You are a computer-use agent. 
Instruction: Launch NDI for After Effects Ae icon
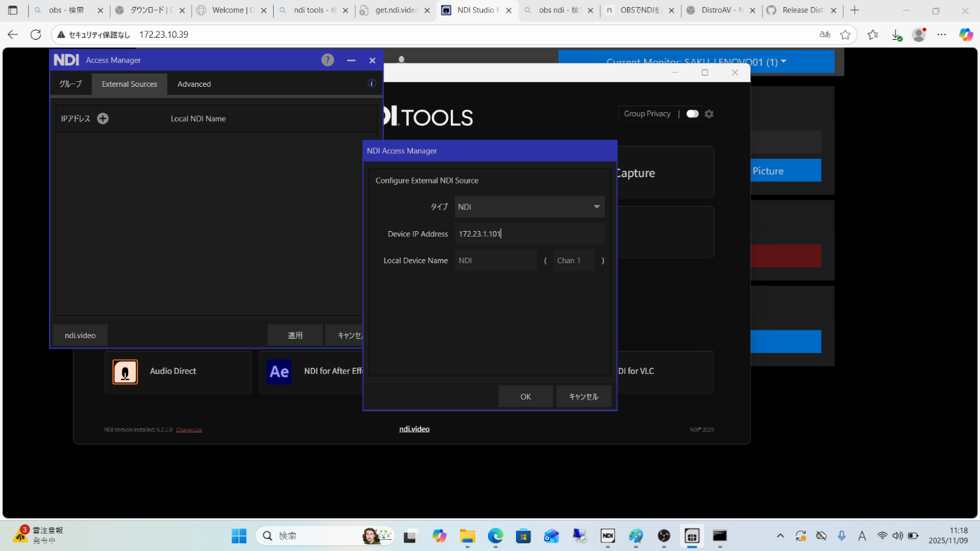[279, 372]
